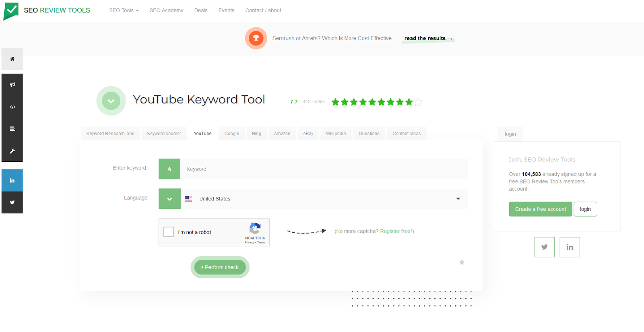Screen dimensions: 644x332
Task: Focus the Keyword input field
Action: 324,169
